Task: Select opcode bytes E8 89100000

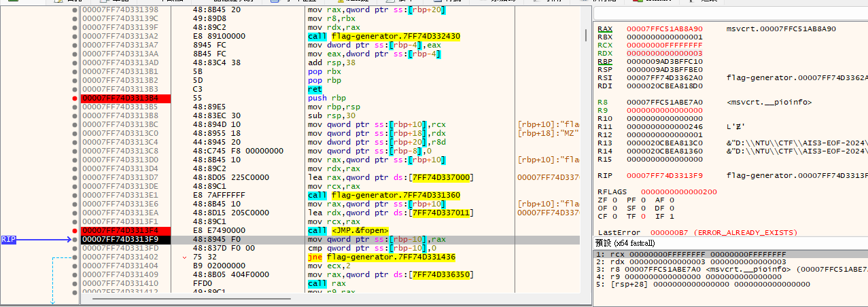Action: point(218,36)
